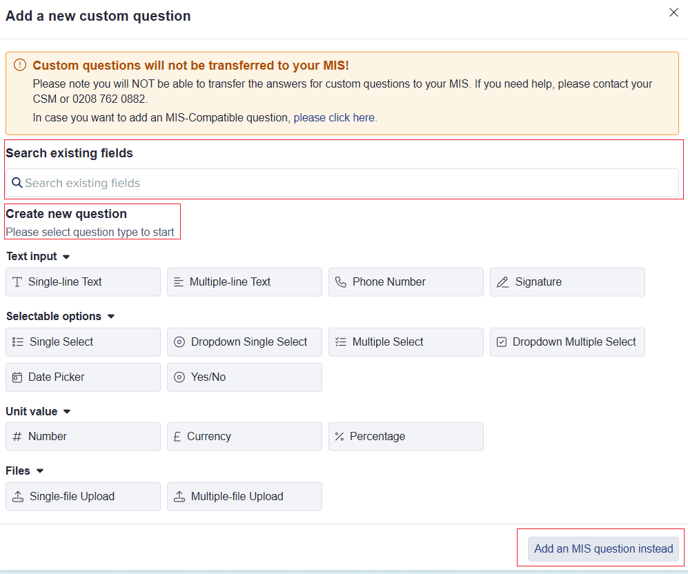Choose the Single Select question type
The width and height of the screenshot is (688, 574).
coord(83,342)
